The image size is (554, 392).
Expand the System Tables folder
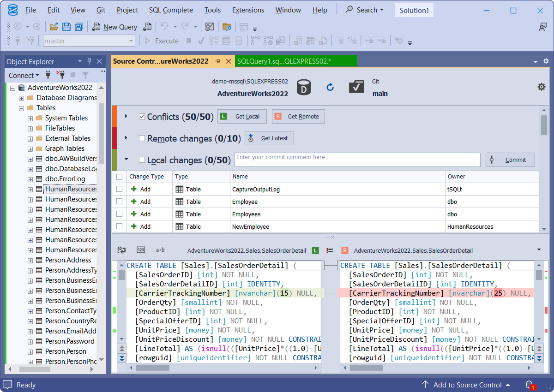[x=30, y=118]
